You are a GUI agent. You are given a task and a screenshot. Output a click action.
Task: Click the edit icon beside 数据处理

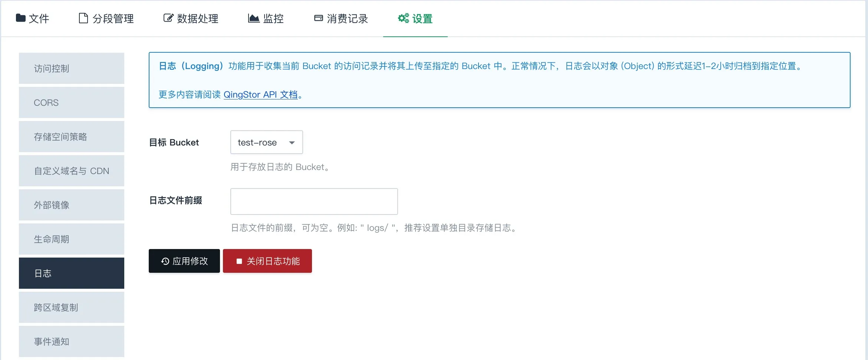(x=168, y=18)
